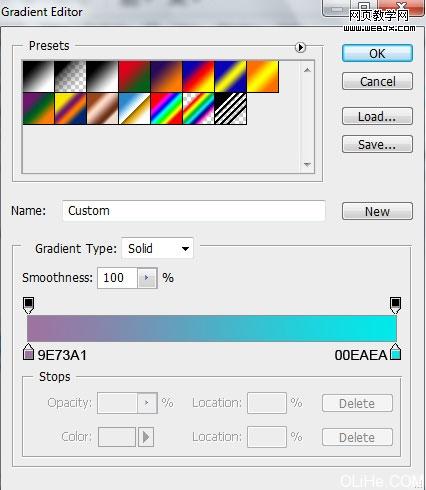This screenshot has width=426, height=490.
Task: Click the gradient preview bar
Action: (x=212, y=328)
